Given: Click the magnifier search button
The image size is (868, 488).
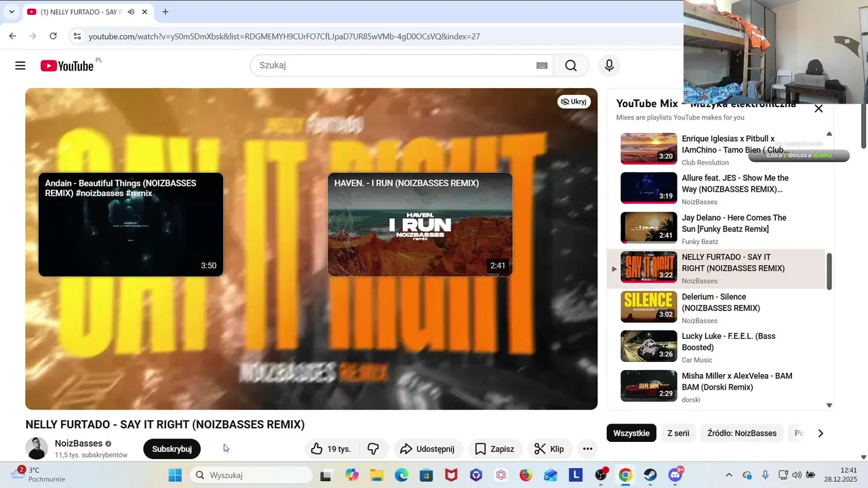Looking at the screenshot, I should click(x=571, y=66).
